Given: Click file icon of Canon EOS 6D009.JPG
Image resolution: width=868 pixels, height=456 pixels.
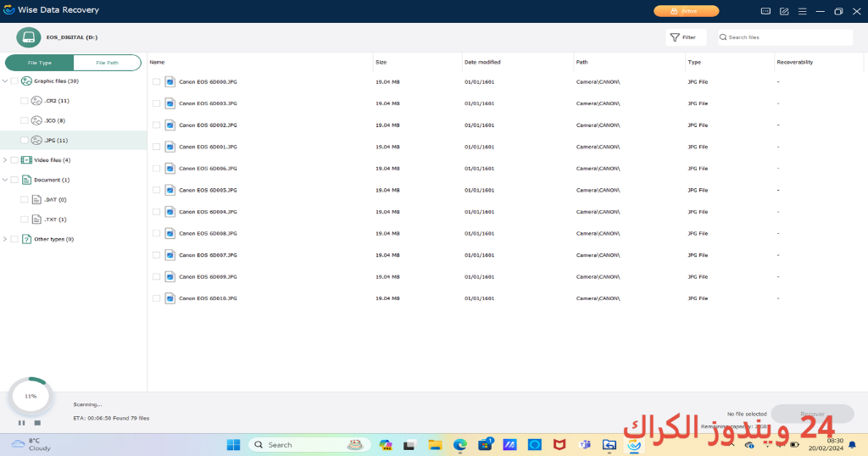Looking at the screenshot, I should (x=170, y=276).
